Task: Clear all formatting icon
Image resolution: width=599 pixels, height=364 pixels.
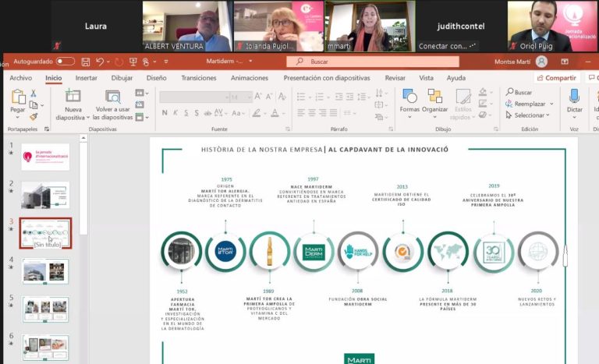Action: [282, 96]
